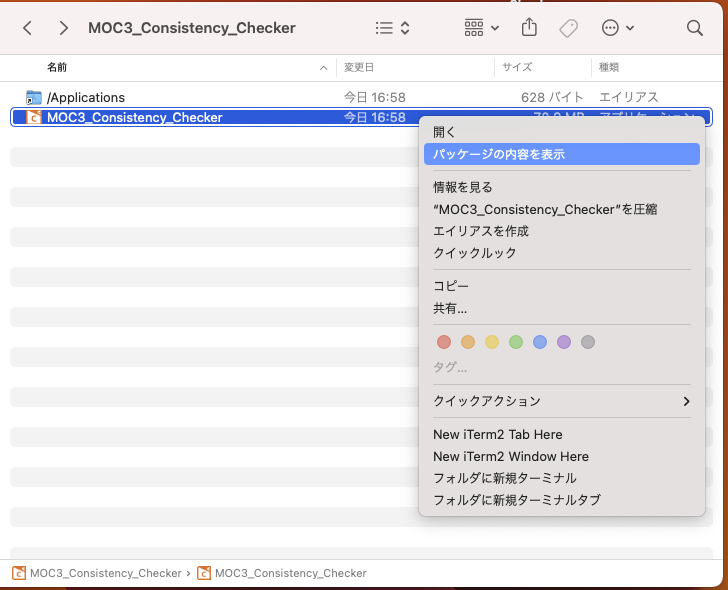Select the MOC3_Consistency_Checker file name in the list
This screenshot has width=728, height=590.
click(135, 117)
